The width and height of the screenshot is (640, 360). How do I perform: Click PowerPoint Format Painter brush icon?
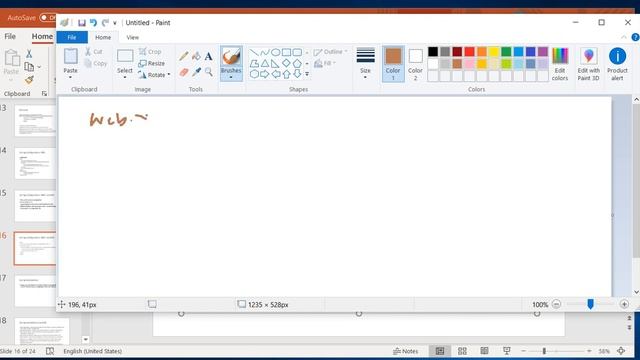pyautogui.click(x=29, y=80)
